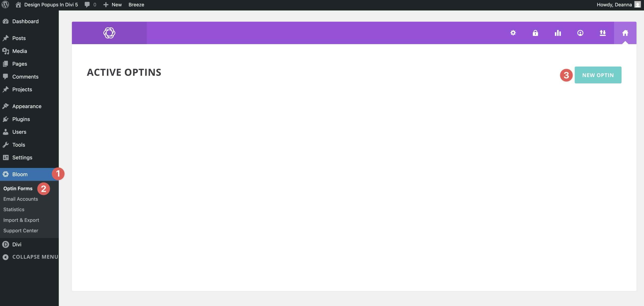Open Breeze in admin bar
This screenshot has height=306, width=644.
click(x=136, y=5)
